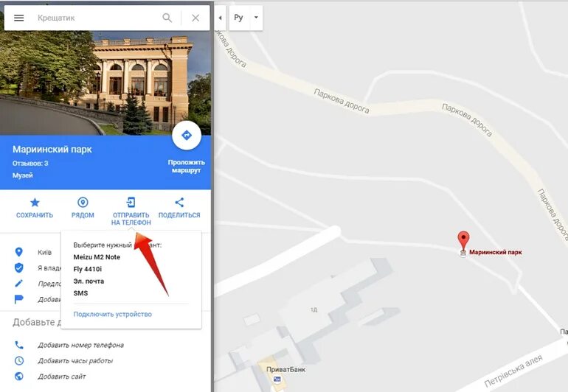Click the Ру input language button
The height and width of the screenshot is (392, 568).
pos(239,18)
